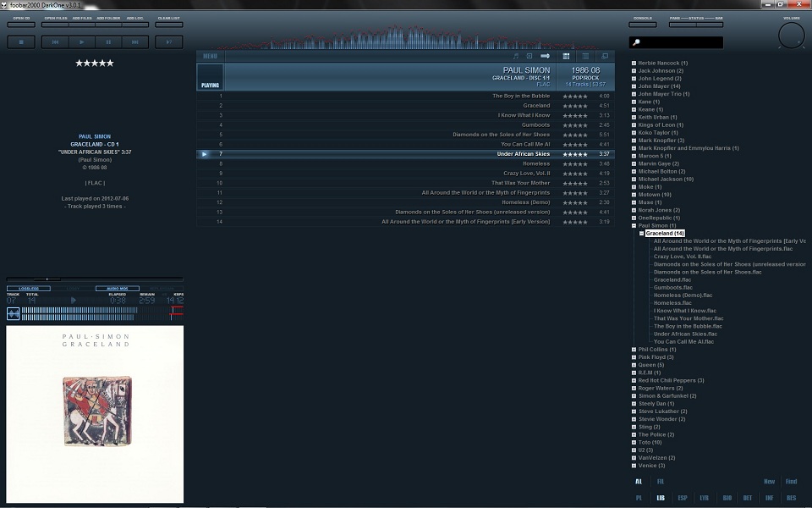Switch to grid layout view icon
The image size is (812, 508).
click(566, 56)
